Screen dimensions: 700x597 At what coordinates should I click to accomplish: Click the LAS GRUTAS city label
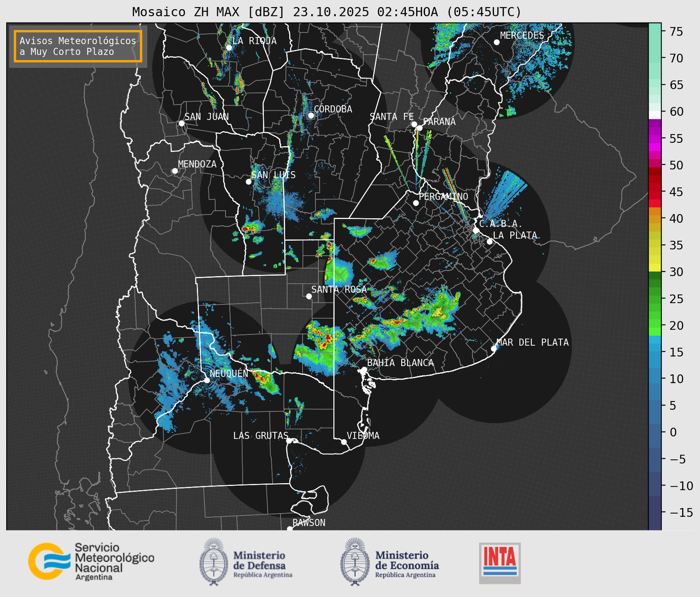(261, 436)
